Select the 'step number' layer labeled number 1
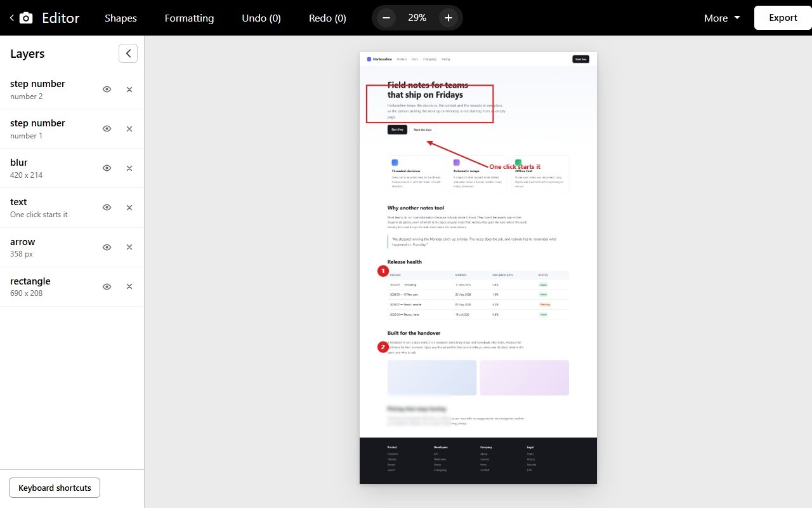Viewport: 812px width, 508px height. [x=37, y=129]
